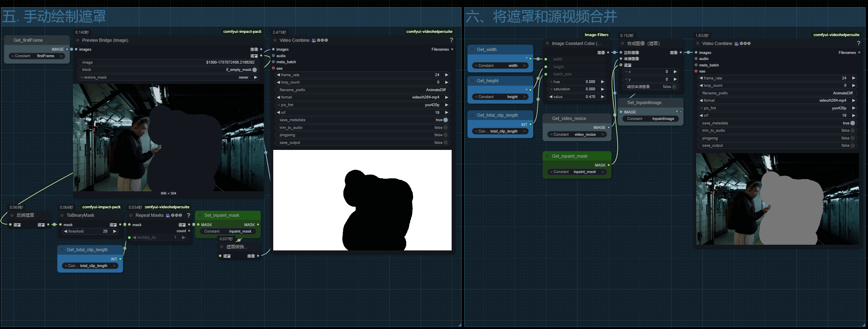Click the red vae input port on right Video Combine

pos(696,71)
